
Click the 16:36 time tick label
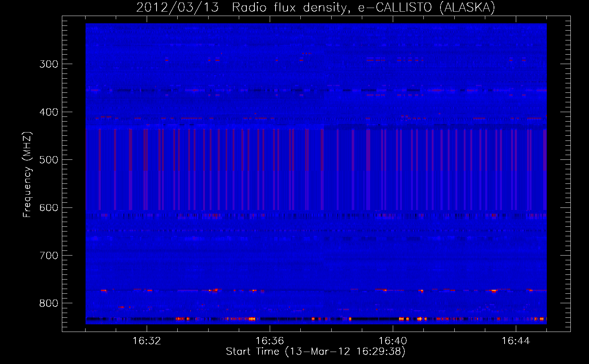pos(270,341)
